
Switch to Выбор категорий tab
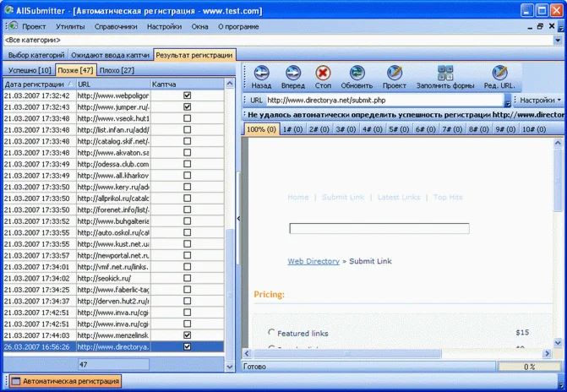coord(36,55)
